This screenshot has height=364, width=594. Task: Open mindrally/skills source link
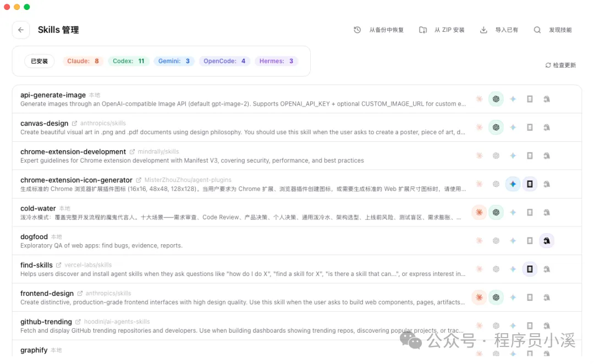[158, 152]
